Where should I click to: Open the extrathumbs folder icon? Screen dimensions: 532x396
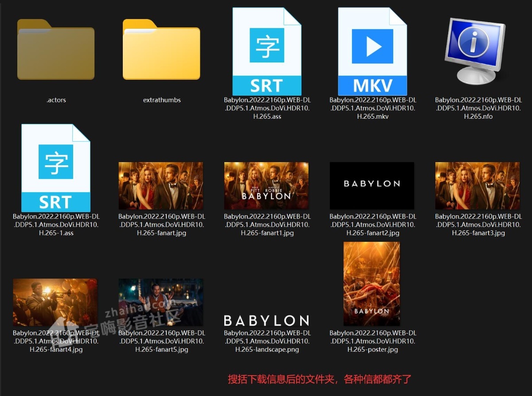(x=161, y=49)
